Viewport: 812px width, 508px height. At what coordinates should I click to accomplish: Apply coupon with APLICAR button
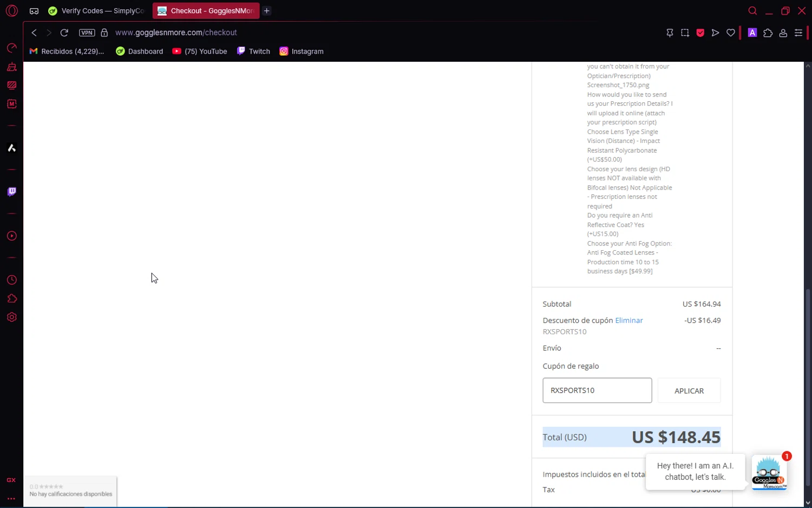tap(689, 390)
